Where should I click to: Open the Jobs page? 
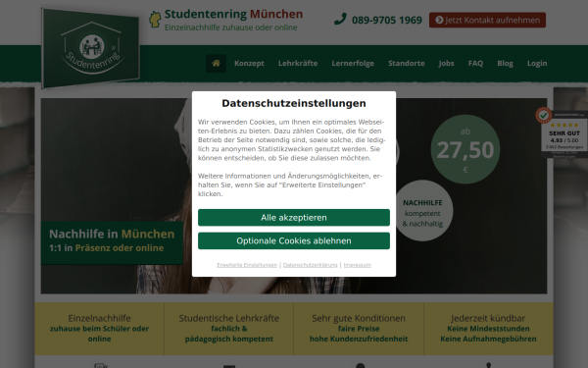coord(446,63)
